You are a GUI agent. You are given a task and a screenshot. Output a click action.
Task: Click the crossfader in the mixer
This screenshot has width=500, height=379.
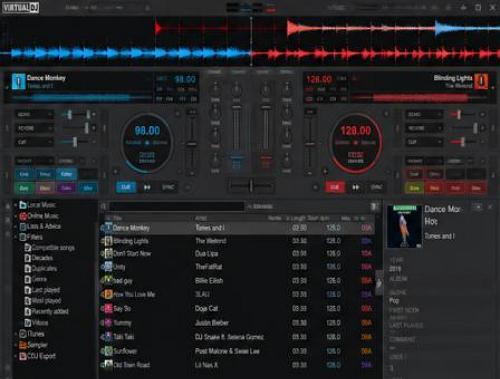click(251, 185)
